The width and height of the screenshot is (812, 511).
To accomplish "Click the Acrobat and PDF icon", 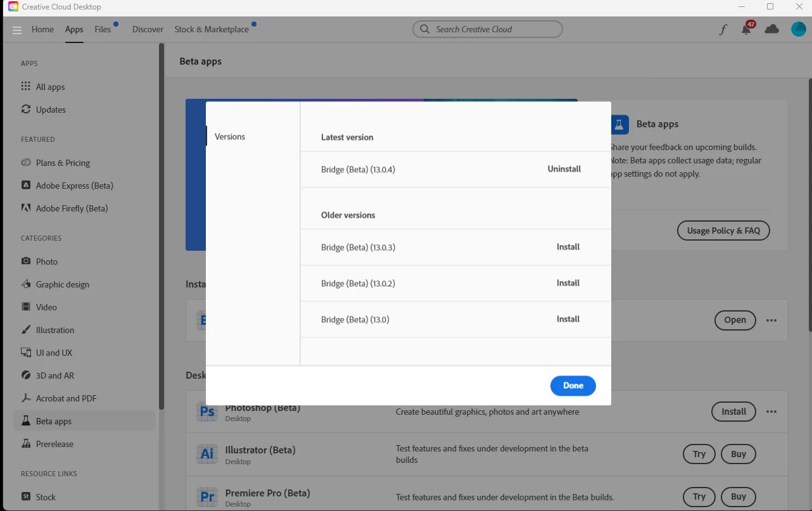I will [x=26, y=398].
